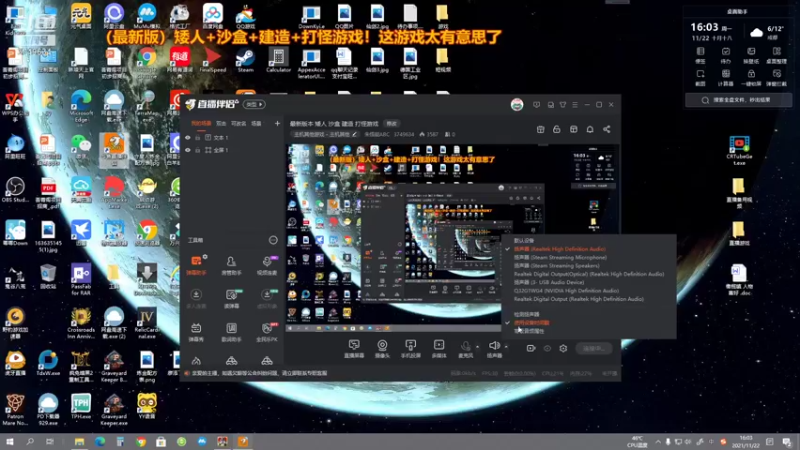Viewport: 800px width, 450px height.
Task: Open the Windows Start menu
Action: click(10, 442)
